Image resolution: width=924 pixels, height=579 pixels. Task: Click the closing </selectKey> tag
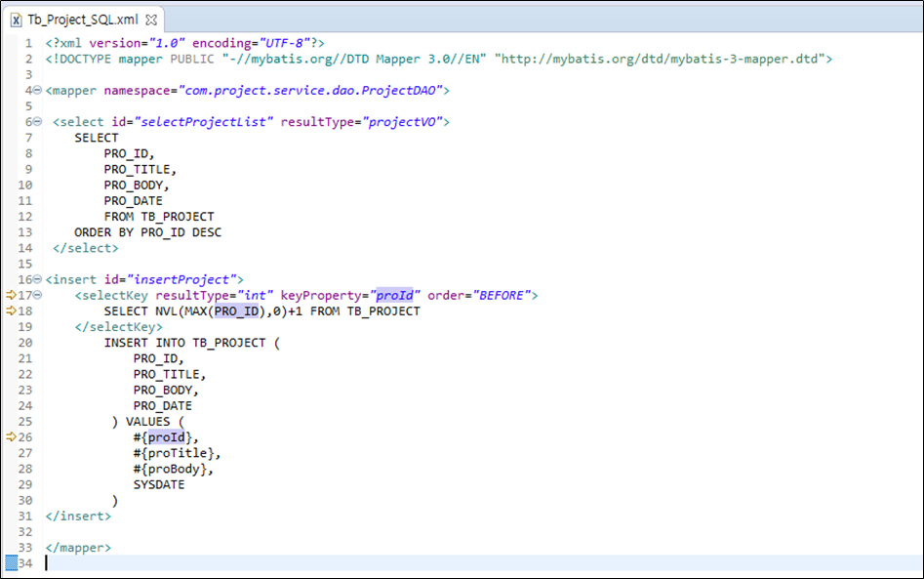click(x=118, y=327)
